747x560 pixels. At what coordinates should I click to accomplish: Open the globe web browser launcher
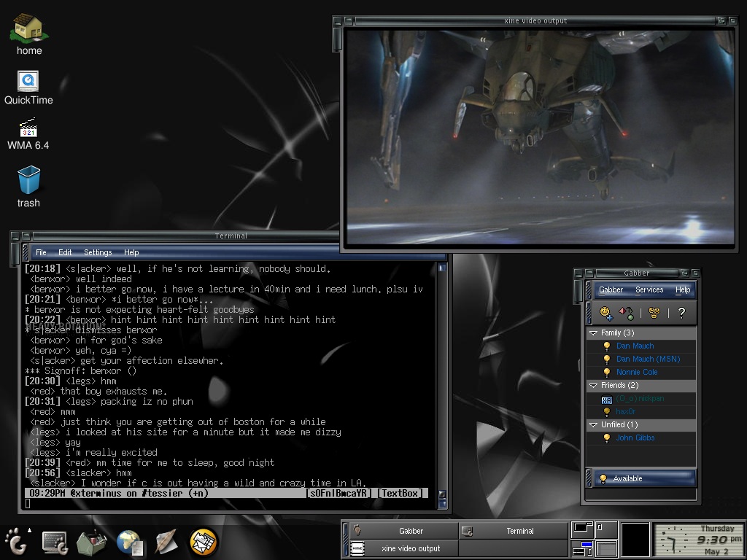[x=130, y=542]
